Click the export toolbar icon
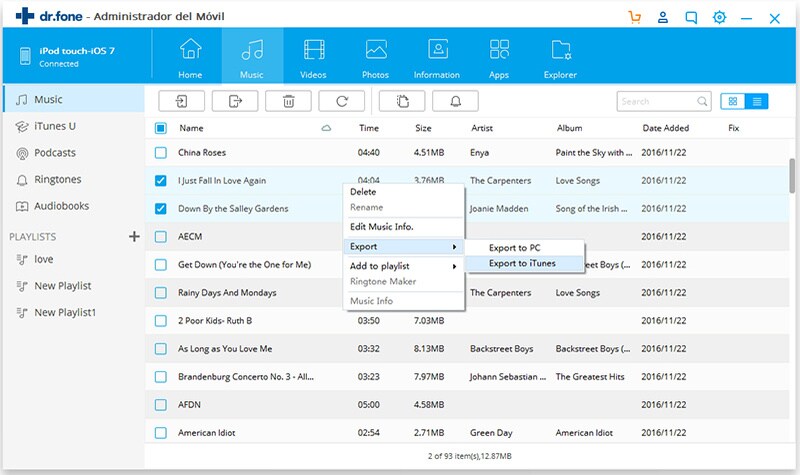800x475 pixels. click(x=235, y=102)
